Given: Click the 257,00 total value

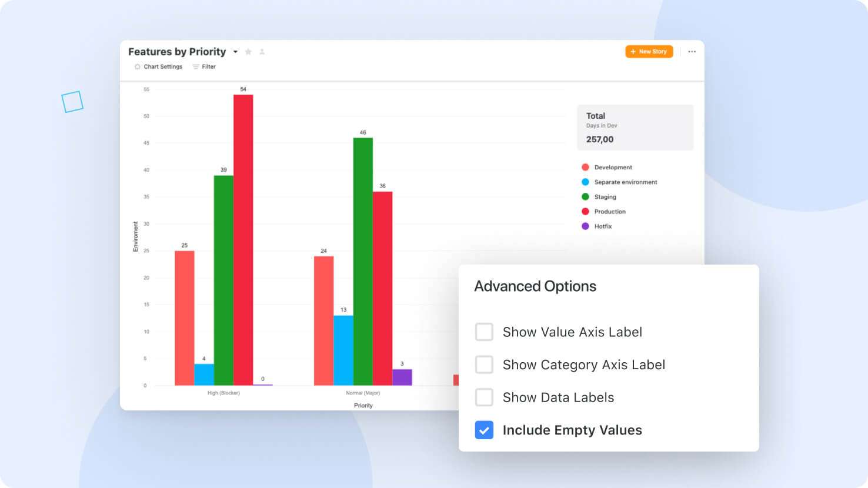Looking at the screenshot, I should 599,139.
